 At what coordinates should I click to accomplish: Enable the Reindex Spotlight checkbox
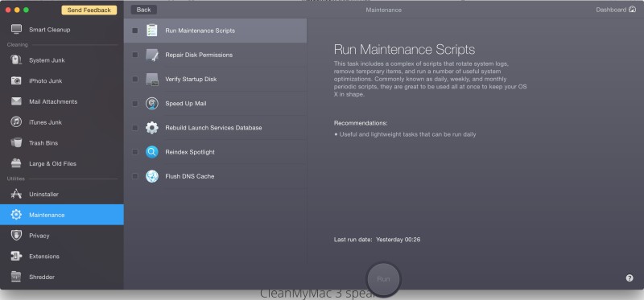click(135, 152)
